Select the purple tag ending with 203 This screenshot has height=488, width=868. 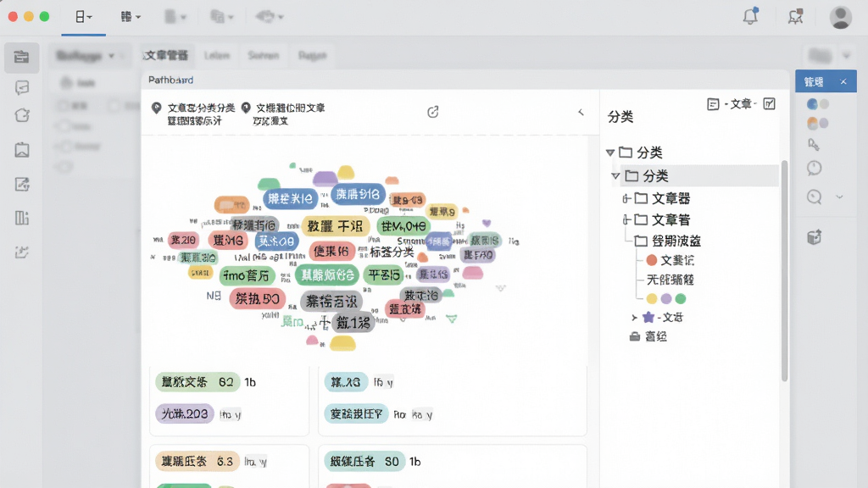click(184, 413)
